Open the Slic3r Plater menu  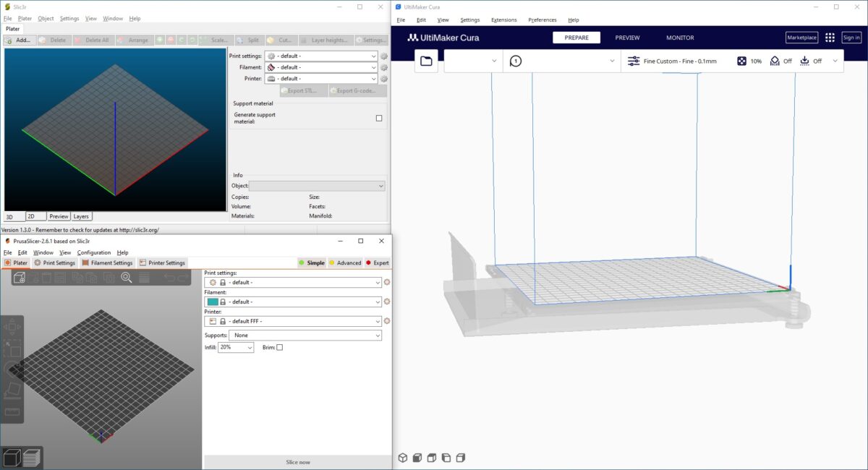point(25,18)
